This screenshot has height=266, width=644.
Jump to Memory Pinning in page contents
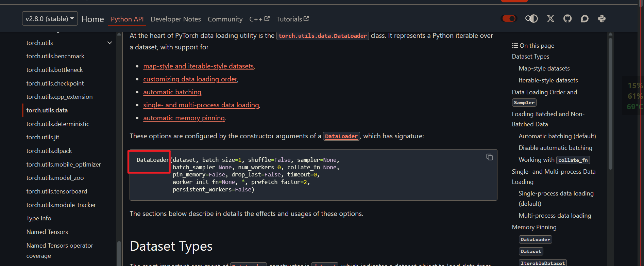(534, 227)
